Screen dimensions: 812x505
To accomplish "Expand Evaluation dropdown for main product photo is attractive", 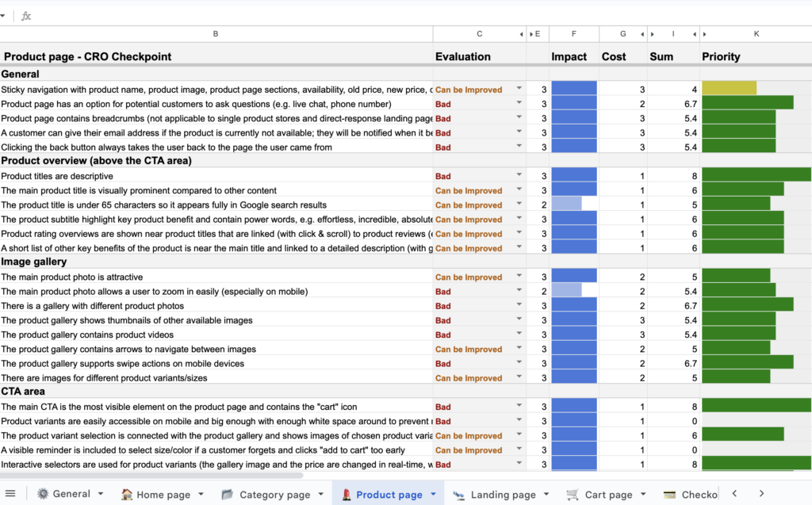I will (519, 277).
